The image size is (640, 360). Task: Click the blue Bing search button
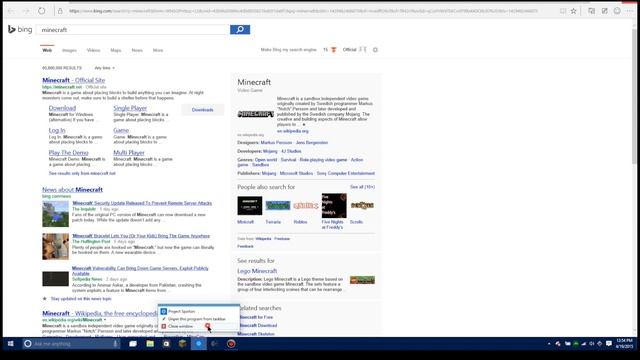[240, 29]
